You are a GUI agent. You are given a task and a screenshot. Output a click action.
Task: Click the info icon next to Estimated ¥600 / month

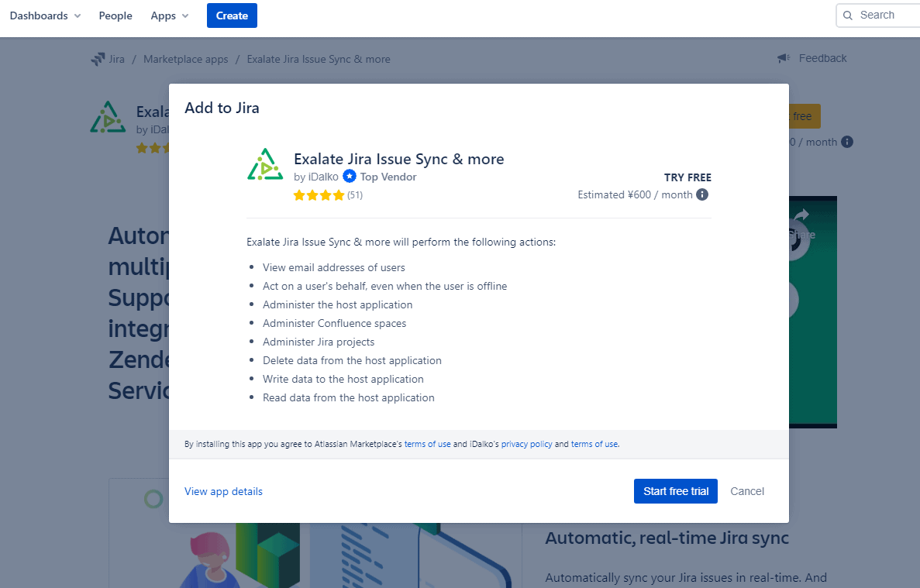701,194
